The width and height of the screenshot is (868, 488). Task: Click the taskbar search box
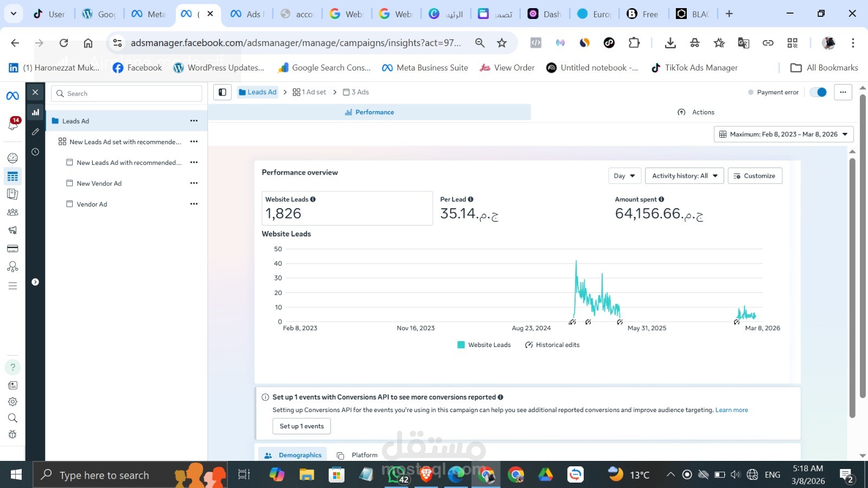tap(130, 475)
